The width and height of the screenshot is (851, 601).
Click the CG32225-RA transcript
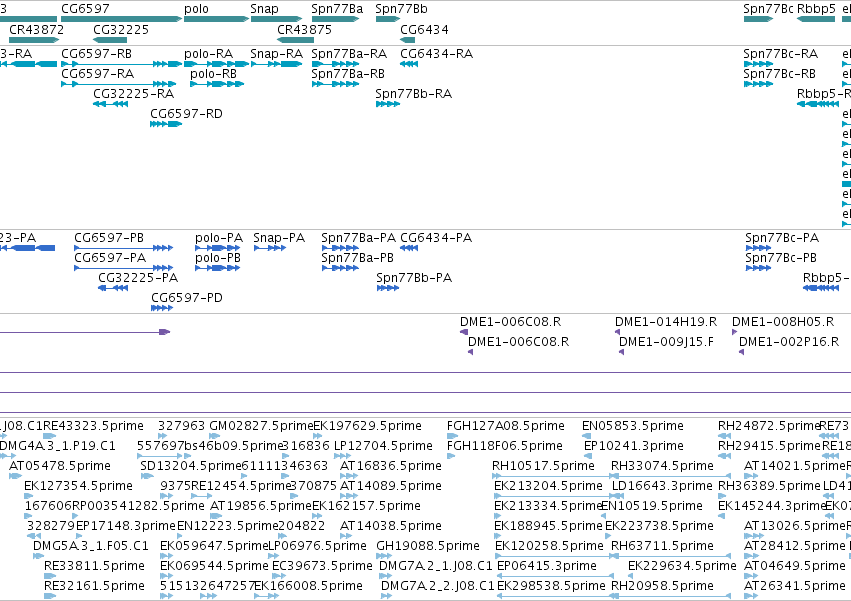pyautogui.click(x=111, y=104)
